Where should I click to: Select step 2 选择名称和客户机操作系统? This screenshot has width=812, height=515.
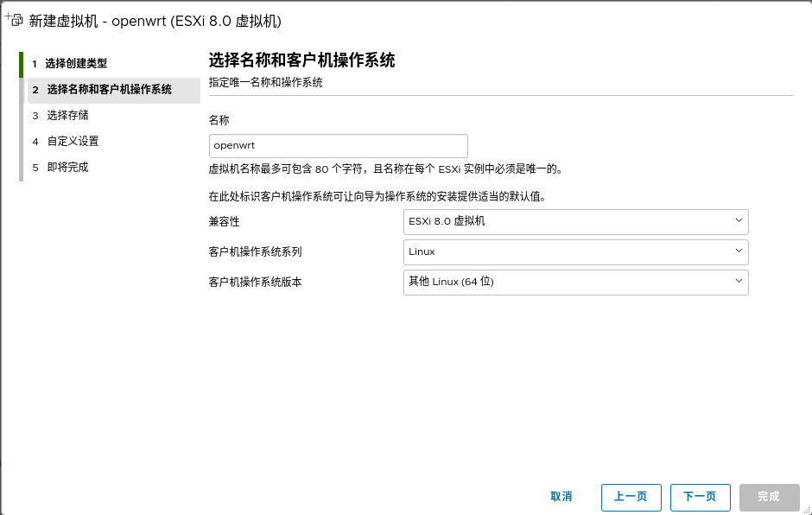click(x=113, y=90)
